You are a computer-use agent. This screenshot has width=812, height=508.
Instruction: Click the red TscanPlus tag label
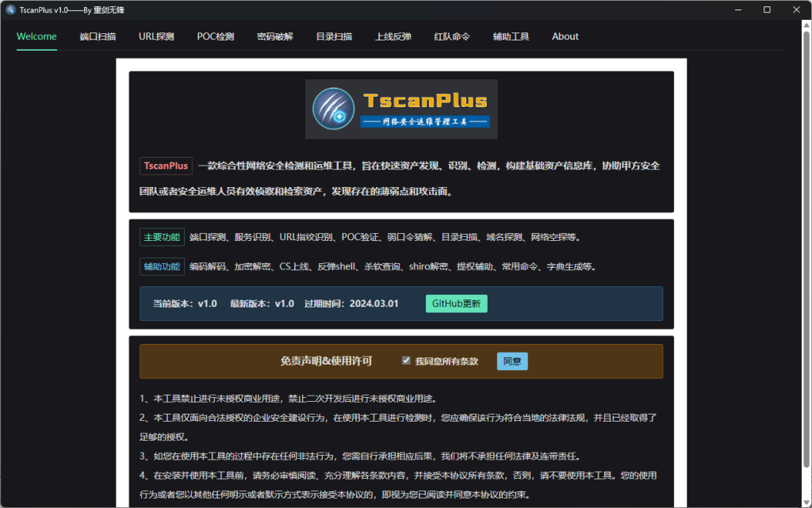166,166
